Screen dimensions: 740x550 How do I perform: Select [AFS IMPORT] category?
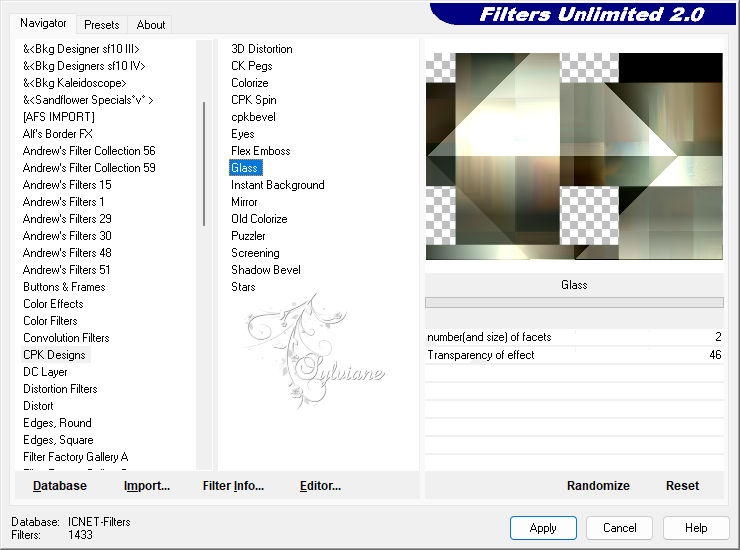pyautogui.click(x=59, y=117)
